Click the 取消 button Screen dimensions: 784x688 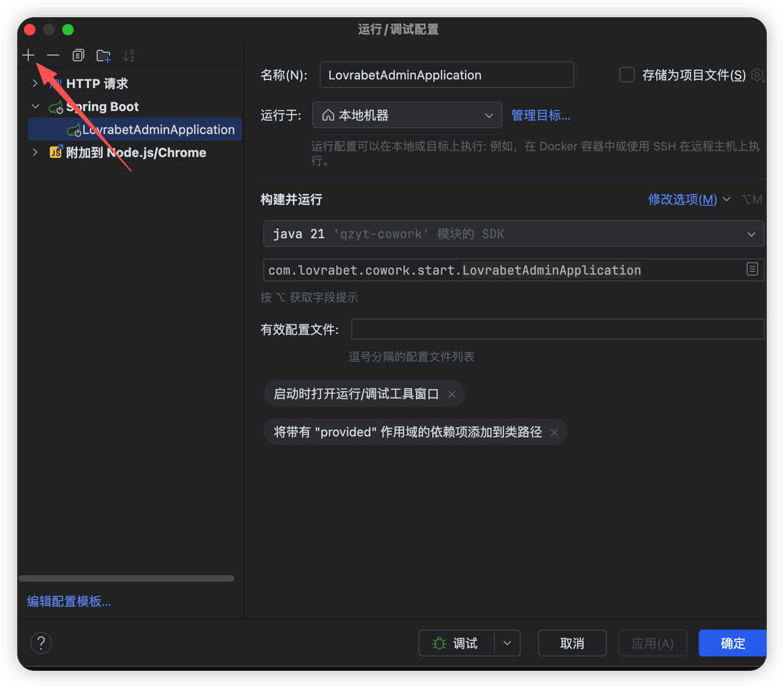572,643
